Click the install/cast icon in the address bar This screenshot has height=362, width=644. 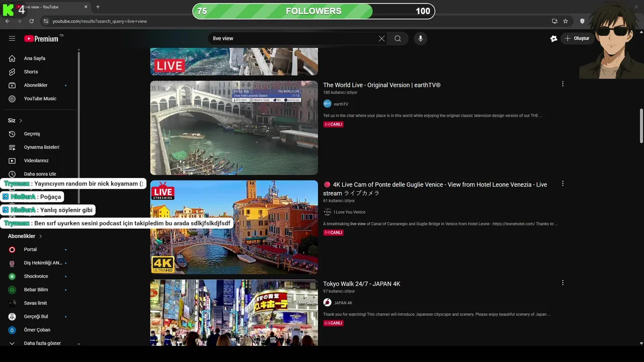pos(554,21)
